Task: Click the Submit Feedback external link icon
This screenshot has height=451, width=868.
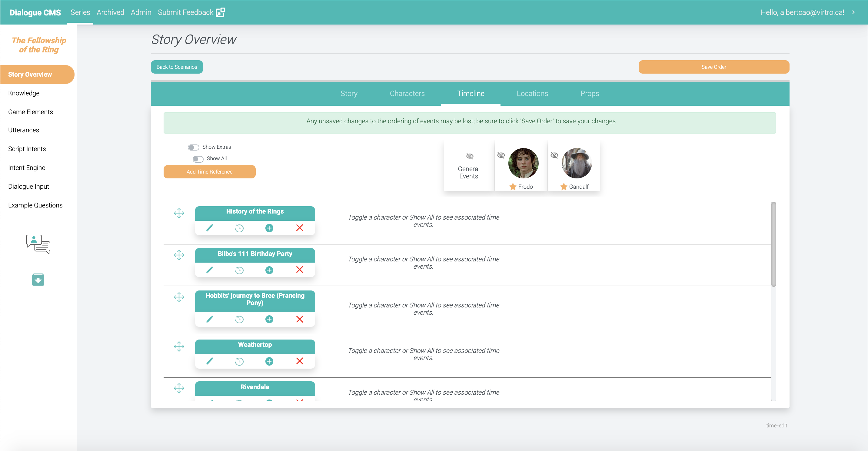Action: point(220,12)
